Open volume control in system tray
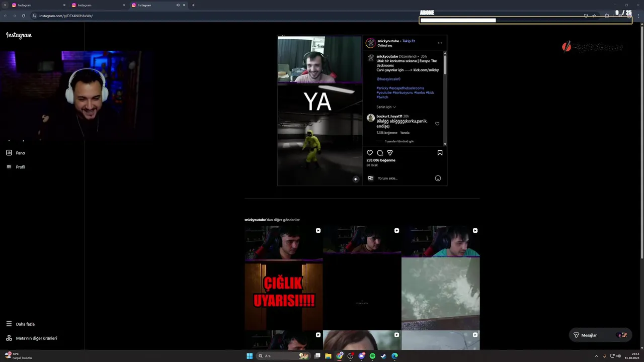This screenshot has height=362, width=644. coord(619,356)
